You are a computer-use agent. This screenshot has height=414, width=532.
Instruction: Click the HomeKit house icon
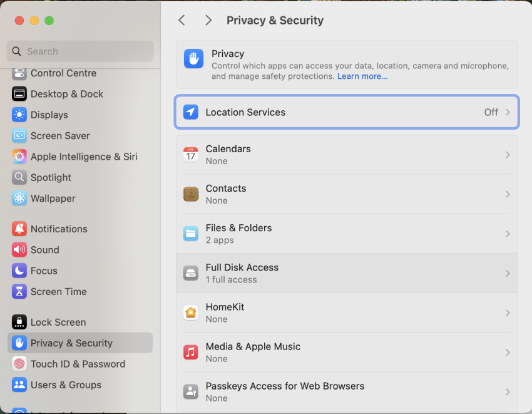coord(191,313)
